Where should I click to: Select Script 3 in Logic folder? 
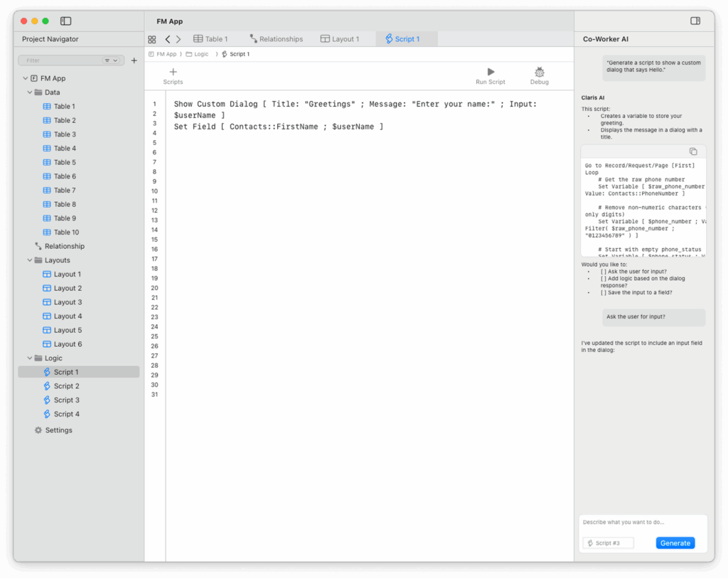click(66, 400)
